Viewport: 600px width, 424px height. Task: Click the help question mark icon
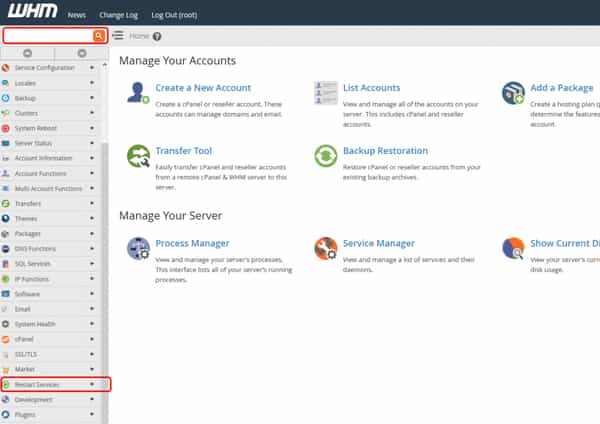157,36
